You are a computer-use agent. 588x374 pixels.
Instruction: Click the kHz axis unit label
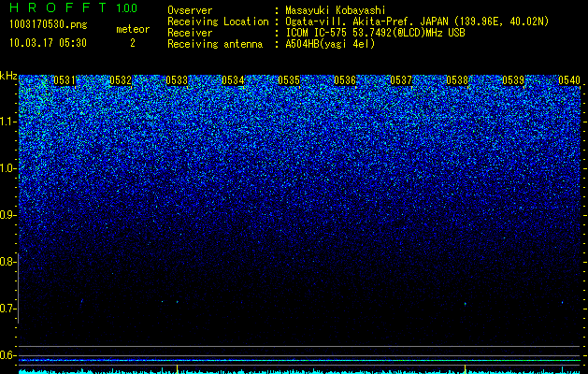(8, 76)
